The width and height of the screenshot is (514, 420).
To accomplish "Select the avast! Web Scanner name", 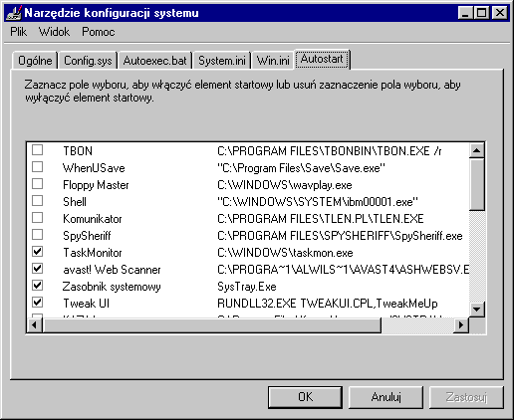I will tap(112, 270).
